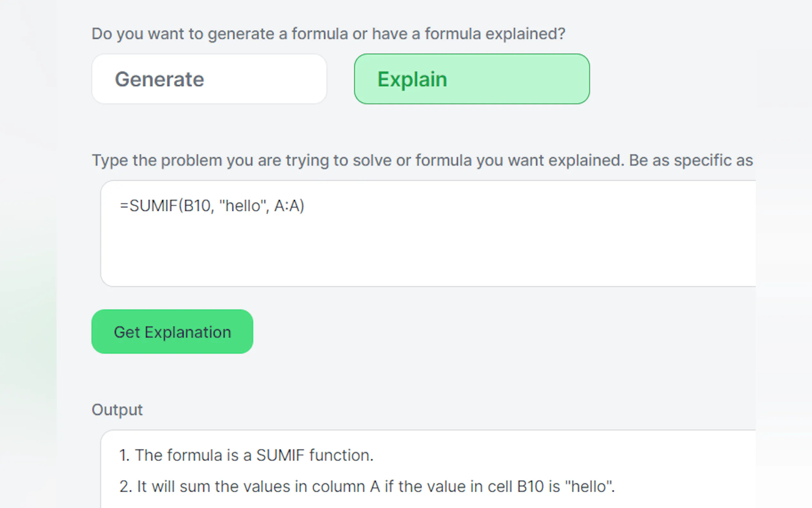Viewport: 812px width, 508px height.
Task: Click the green word Explain
Action: coord(412,79)
